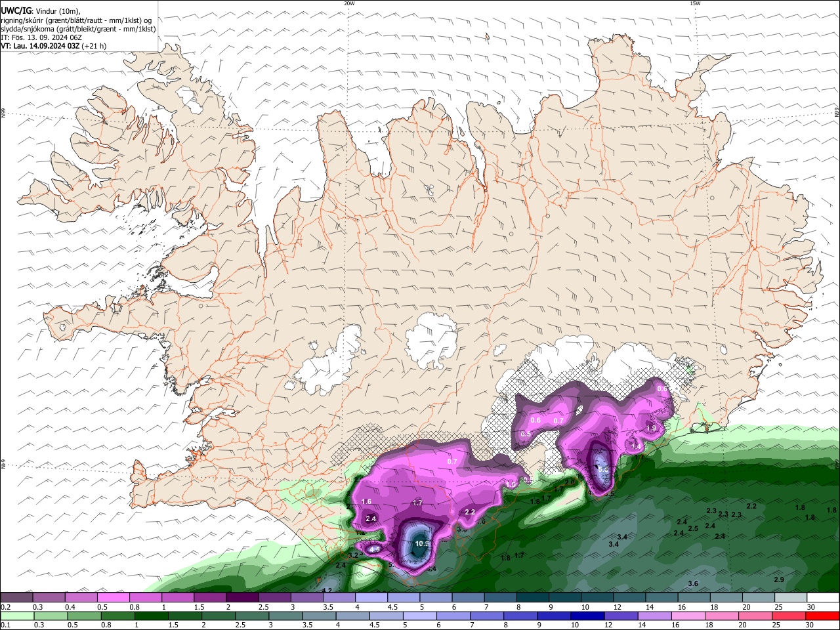The height and width of the screenshot is (630, 840).
Task: Click the 'VT: Lau. 14.09.2024 03Z (+21 h)' line
Action: point(54,46)
